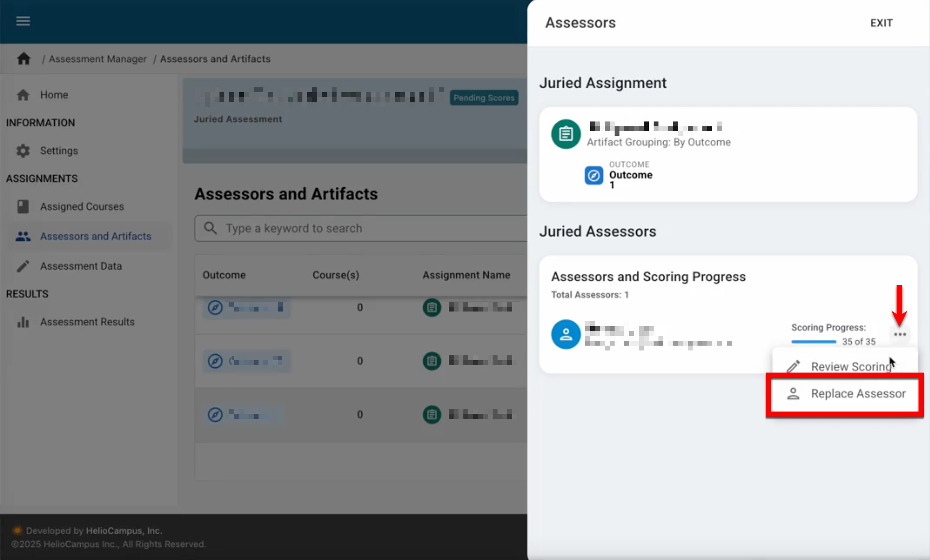Click the blue Outcome compass icon
930x560 pixels.
593,175
